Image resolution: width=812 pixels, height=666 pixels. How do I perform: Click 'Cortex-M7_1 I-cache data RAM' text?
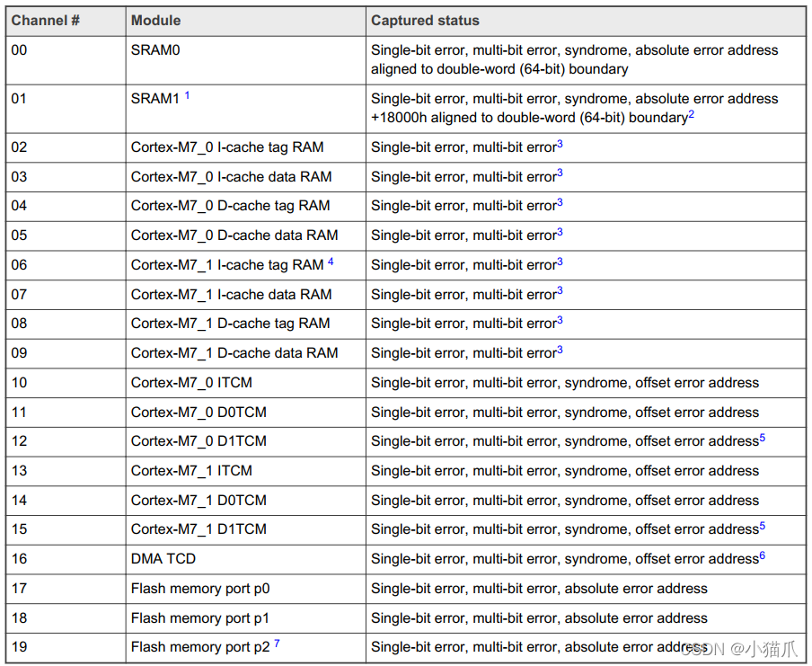coord(232,295)
